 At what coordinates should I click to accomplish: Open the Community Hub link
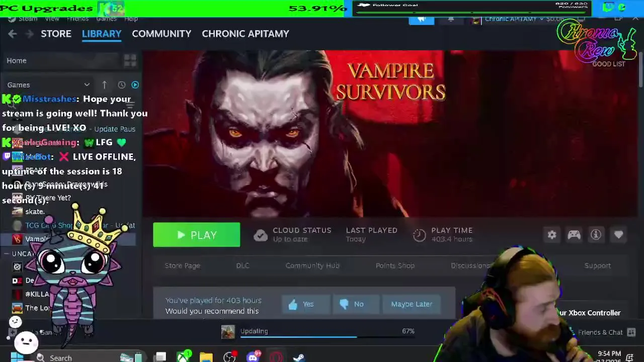tap(312, 265)
